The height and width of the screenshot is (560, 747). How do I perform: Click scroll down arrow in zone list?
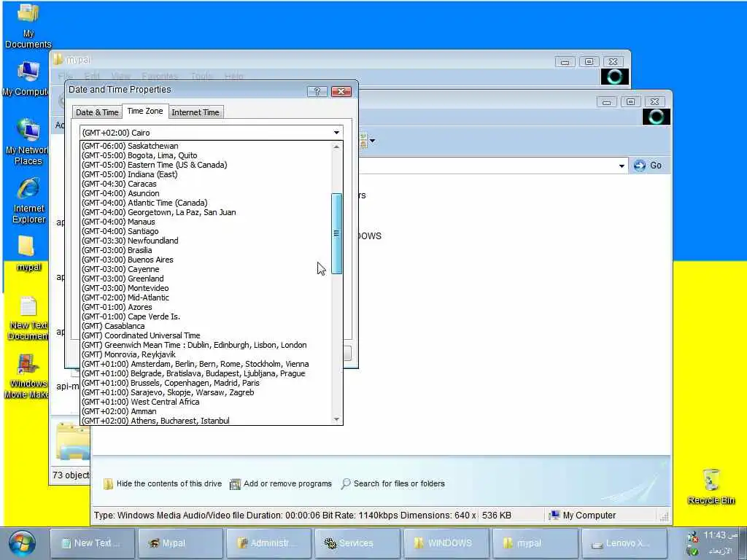336,419
